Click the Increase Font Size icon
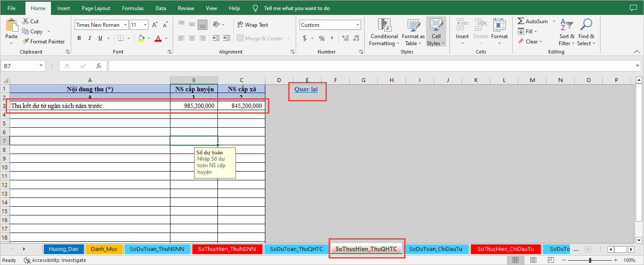 click(155, 25)
